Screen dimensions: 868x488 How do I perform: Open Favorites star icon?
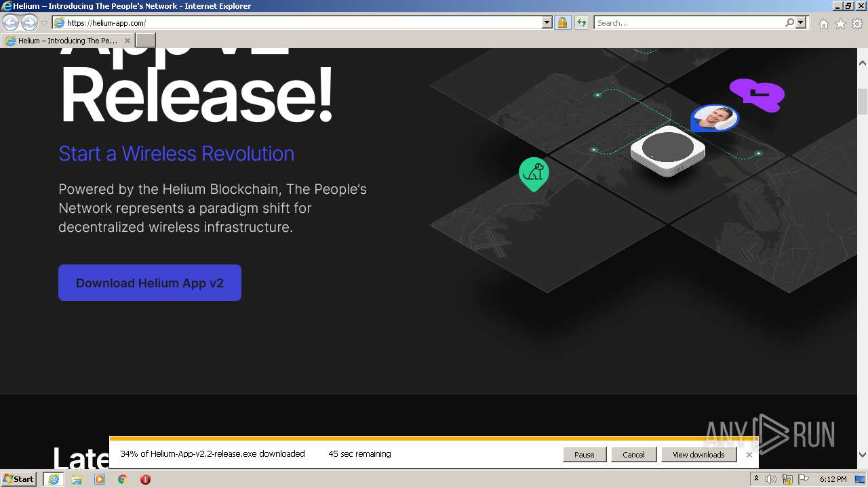coord(840,24)
